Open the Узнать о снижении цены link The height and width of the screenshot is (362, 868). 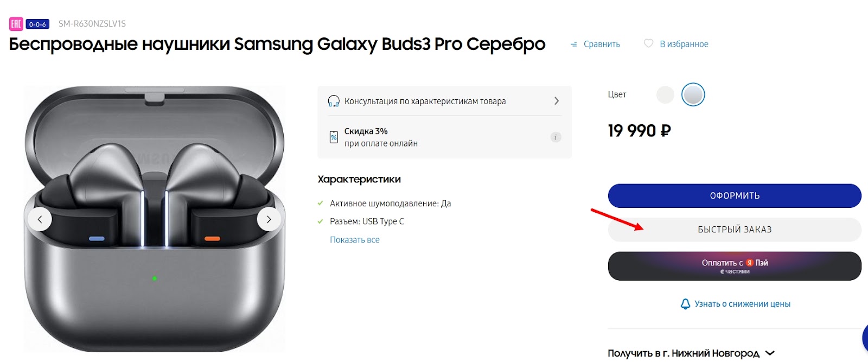tap(742, 304)
